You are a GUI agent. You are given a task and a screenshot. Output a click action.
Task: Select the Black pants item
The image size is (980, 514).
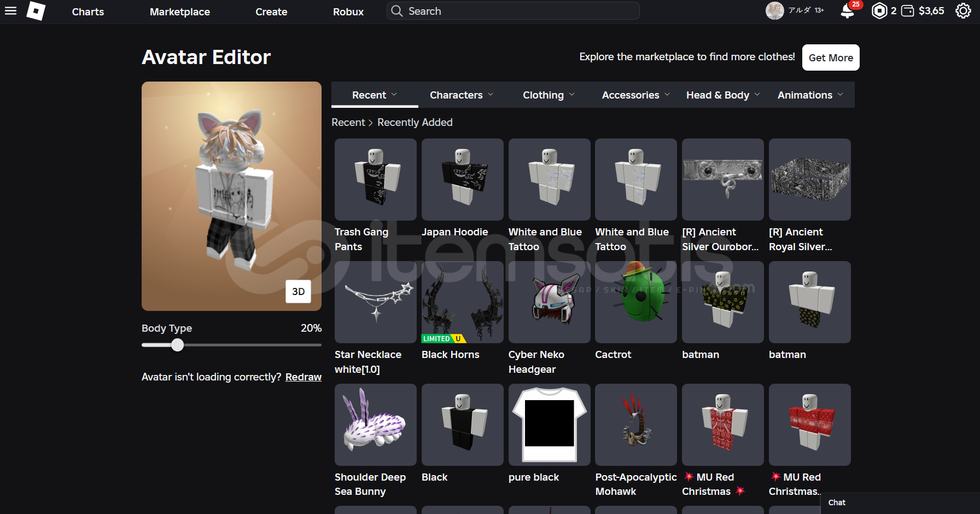(463, 425)
